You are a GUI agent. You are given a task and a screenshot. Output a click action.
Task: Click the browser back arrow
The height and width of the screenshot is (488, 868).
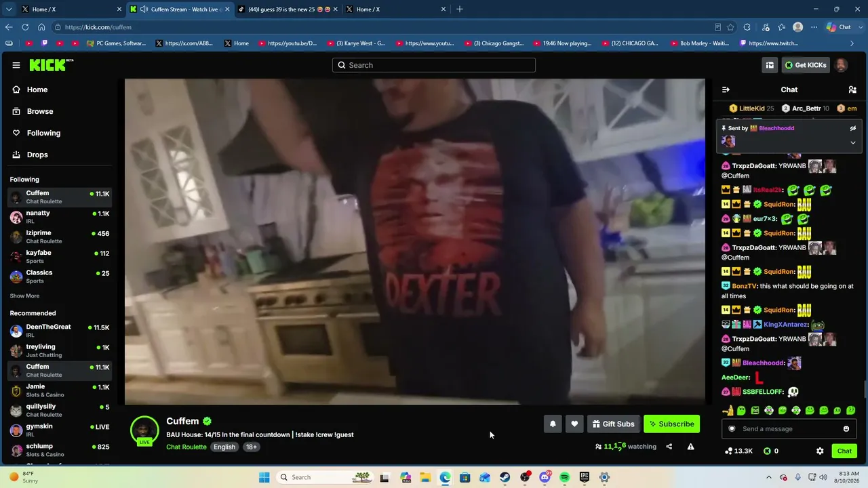[x=9, y=27]
